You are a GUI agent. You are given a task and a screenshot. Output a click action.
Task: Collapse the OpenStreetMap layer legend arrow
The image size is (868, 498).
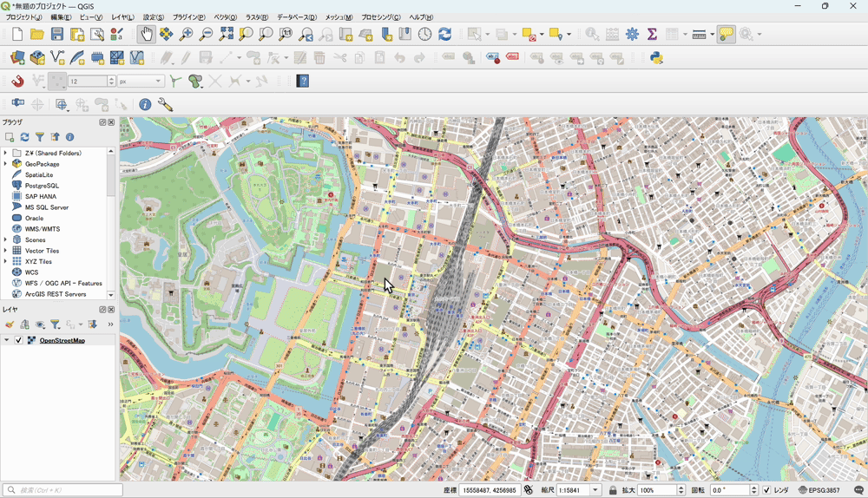[7, 340]
